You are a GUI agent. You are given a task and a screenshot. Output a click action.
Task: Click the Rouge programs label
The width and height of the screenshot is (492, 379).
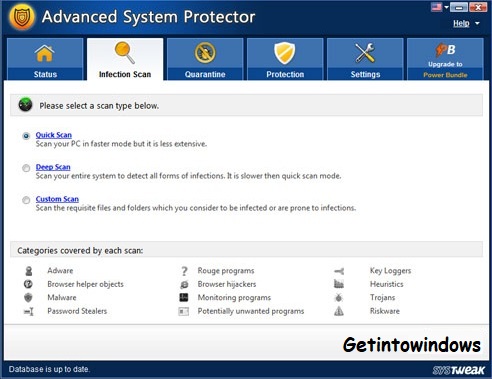pos(226,271)
